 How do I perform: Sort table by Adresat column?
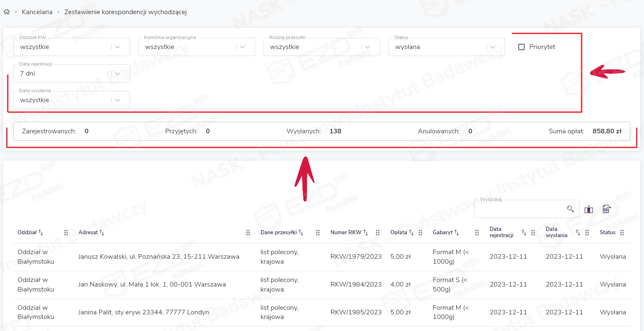[102, 233]
